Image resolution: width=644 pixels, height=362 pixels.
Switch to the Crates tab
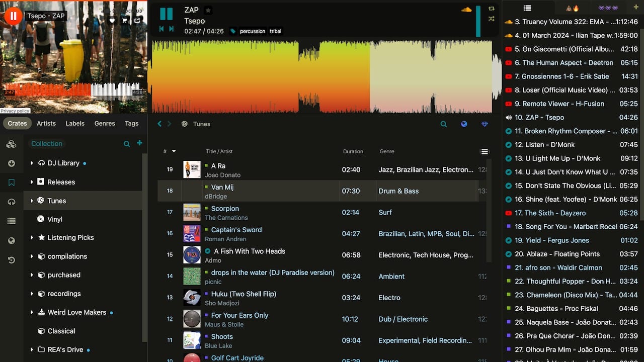[x=17, y=123]
